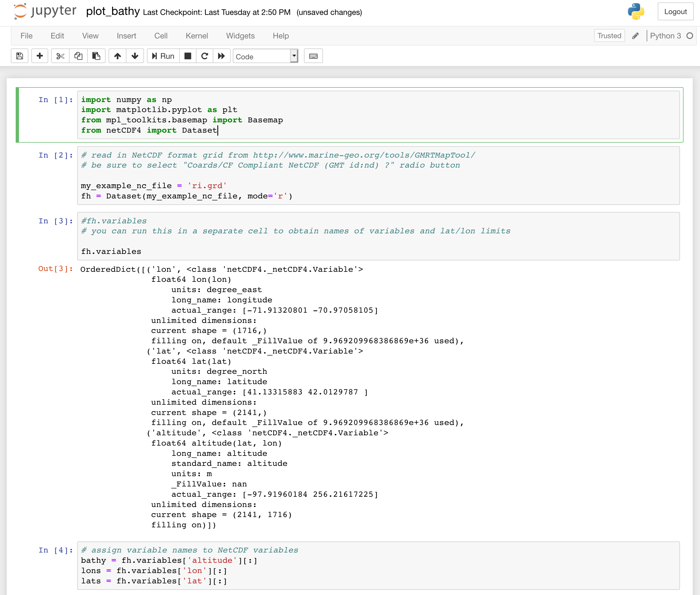Image resolution: width=700 pixels, height=595 pixels.
Task: Copy selected cells using the copy icon
Action: tap(78, 56)
